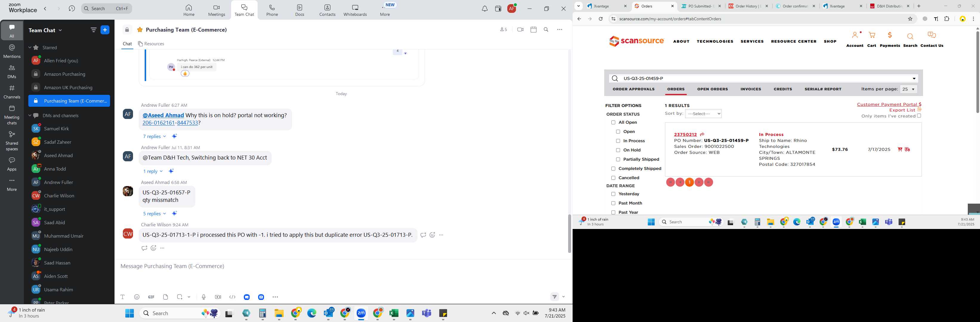Open Mentions in Zoom sidebar
980x322 pixels.
(x=12, y=51)
